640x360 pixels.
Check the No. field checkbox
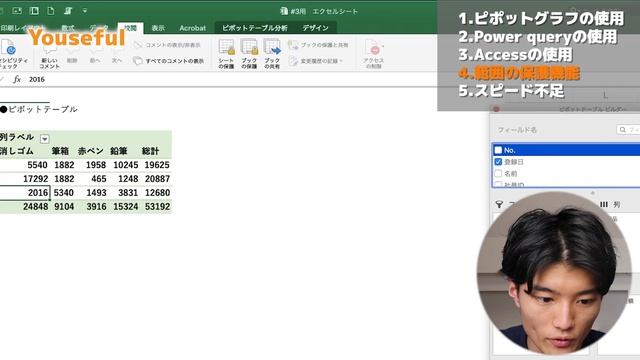(498, 150)
